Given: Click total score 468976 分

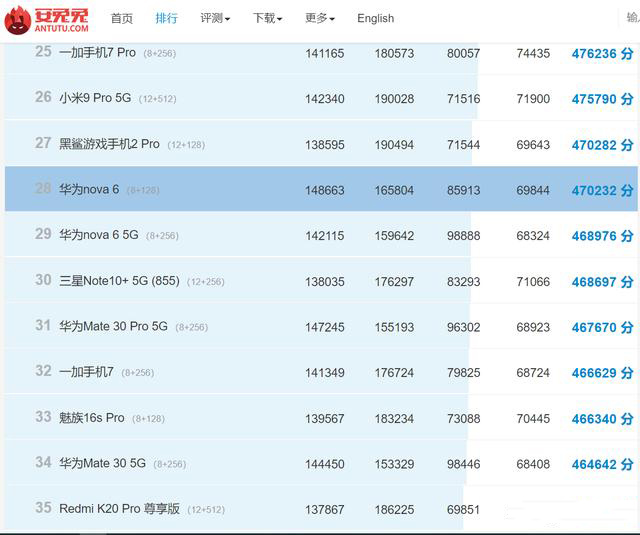Looking at the screenshot, I should point(602,236).
